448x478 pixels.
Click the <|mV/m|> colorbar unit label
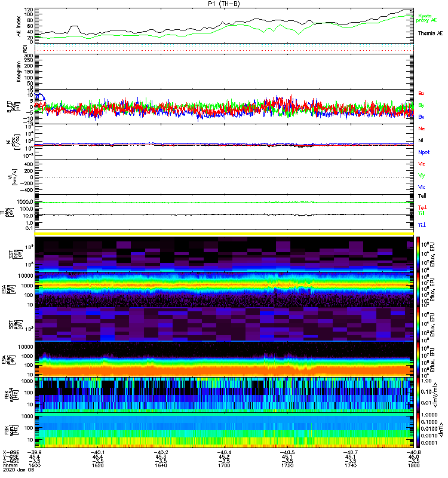437,395
